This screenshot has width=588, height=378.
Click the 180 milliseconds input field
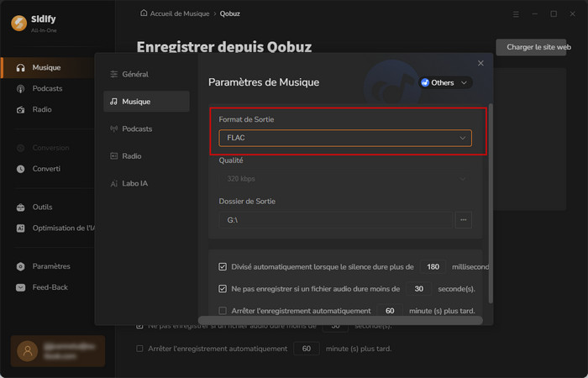[433, 267]
